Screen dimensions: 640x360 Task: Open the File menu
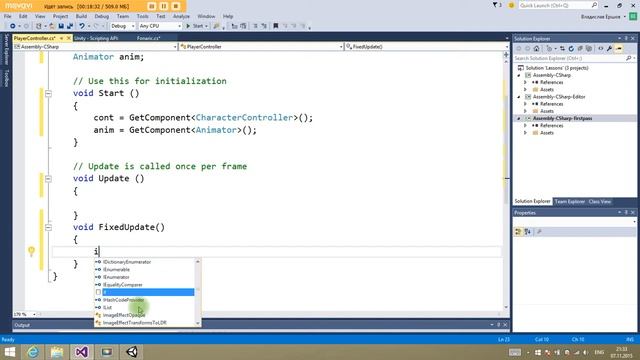7,16
